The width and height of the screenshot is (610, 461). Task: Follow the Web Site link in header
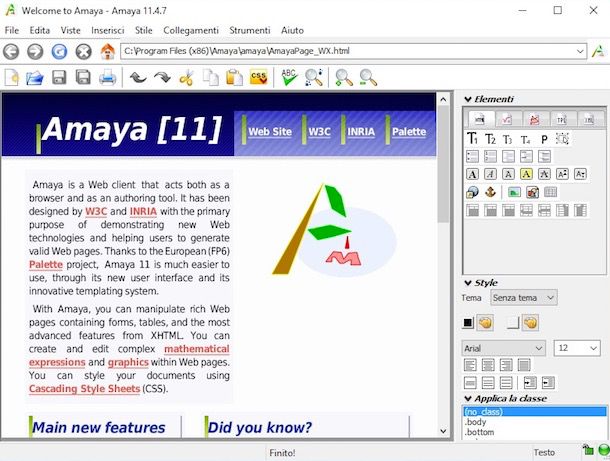(270, 132)
